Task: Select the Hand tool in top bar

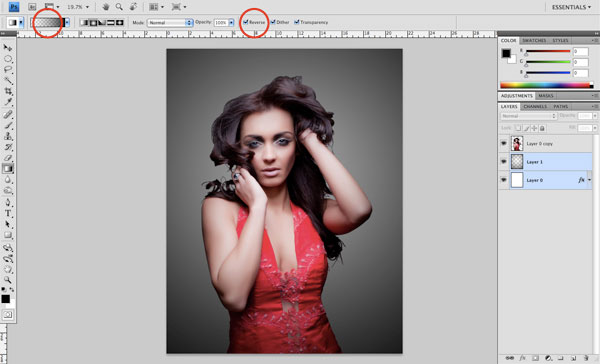Action: [x=106, y=7]
